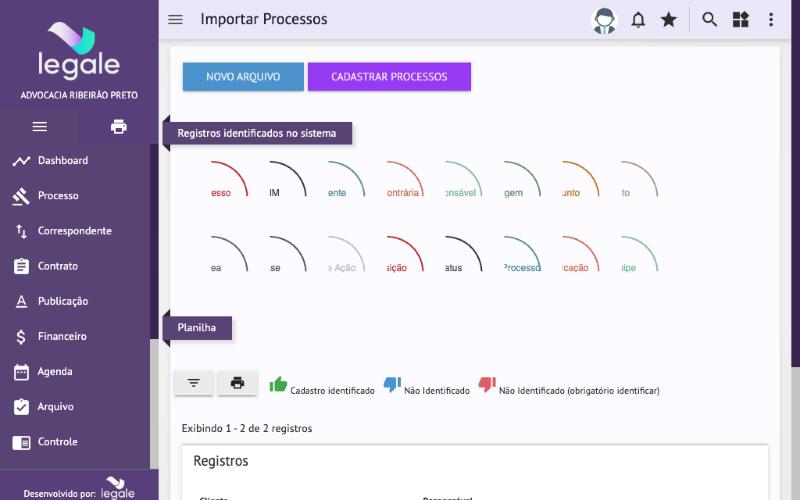Image resolution: width=800 pixels, height=500 pixels.
Task: Go to Correspondente section
Action: point(76,231)
